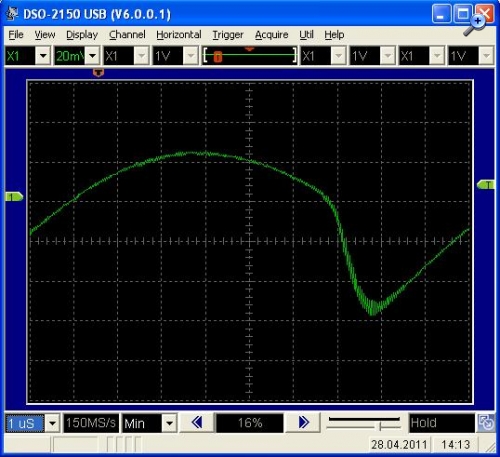Expand the 20mV volts-per-division dropdown
The image size is (500, 457).
92,56
